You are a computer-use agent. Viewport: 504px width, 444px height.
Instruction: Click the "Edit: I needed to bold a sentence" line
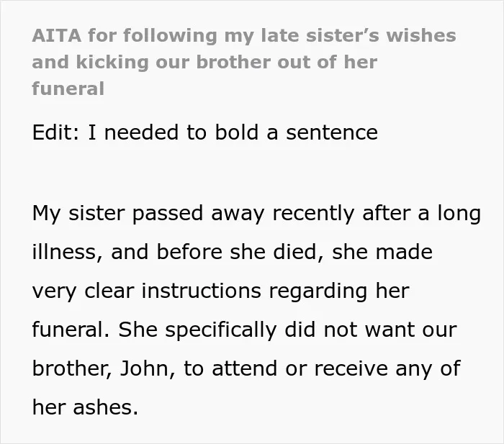[x=205, y=132]
